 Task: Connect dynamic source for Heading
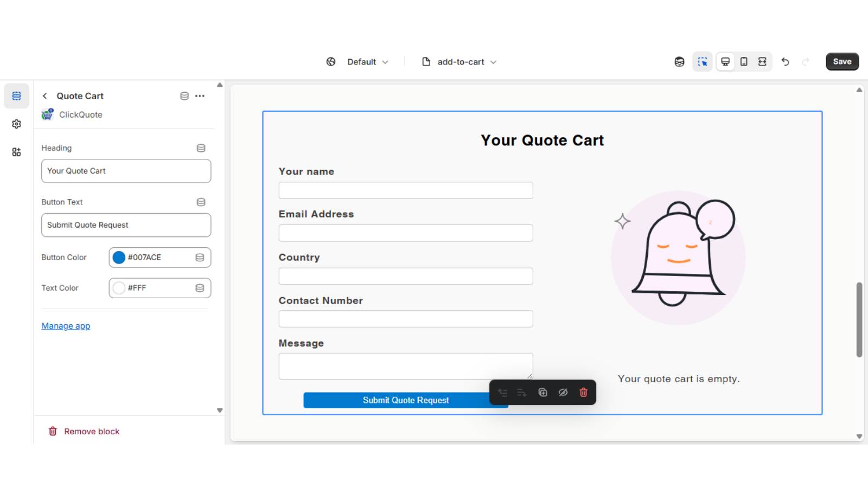tap(201, 148)
